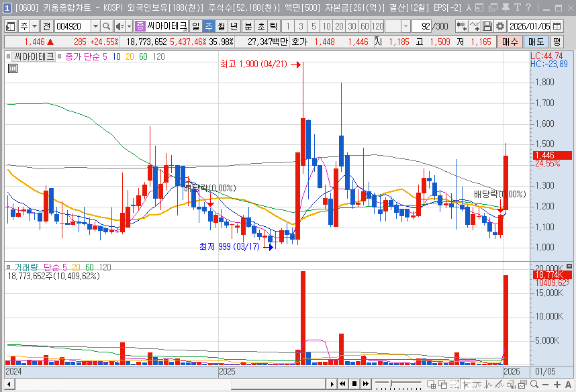
Task: Click the crosshair cursor tool icon
Action: click(467, 385)
